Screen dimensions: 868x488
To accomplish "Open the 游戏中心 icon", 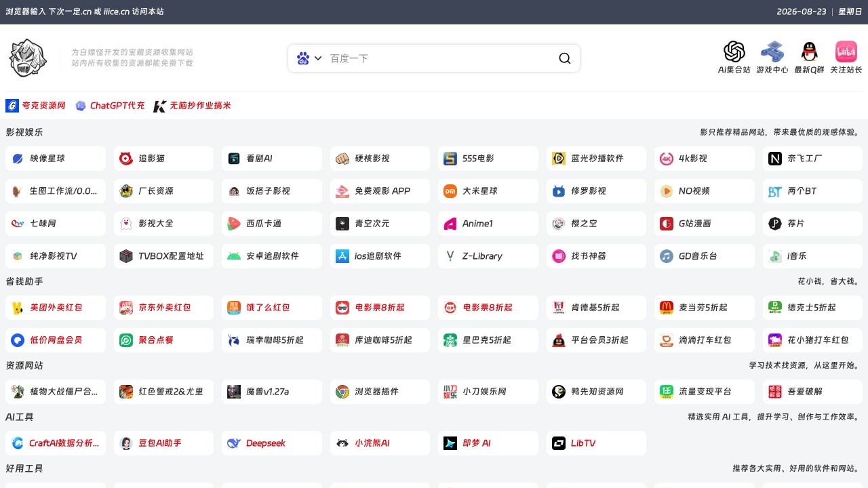I will [772, 52].
